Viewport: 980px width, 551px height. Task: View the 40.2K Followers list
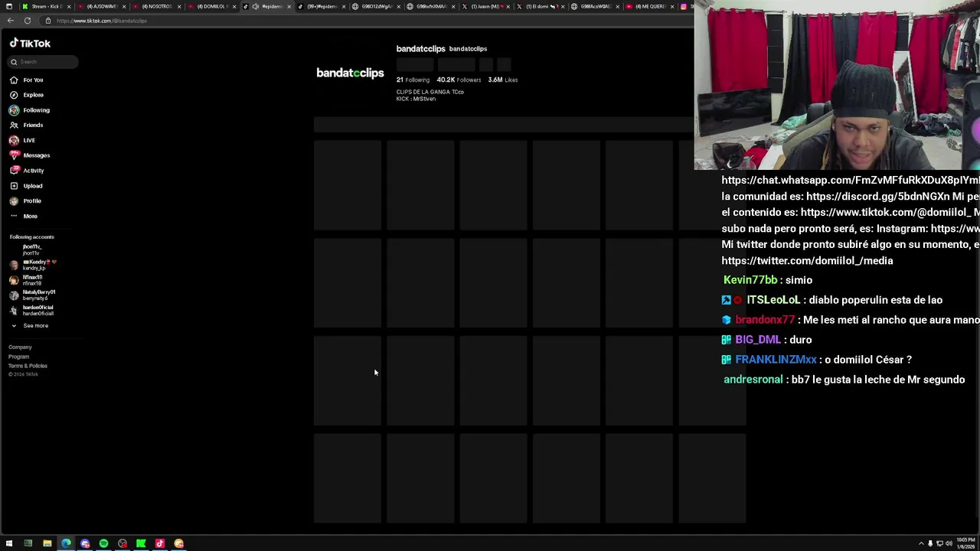(x=459, y=80)
